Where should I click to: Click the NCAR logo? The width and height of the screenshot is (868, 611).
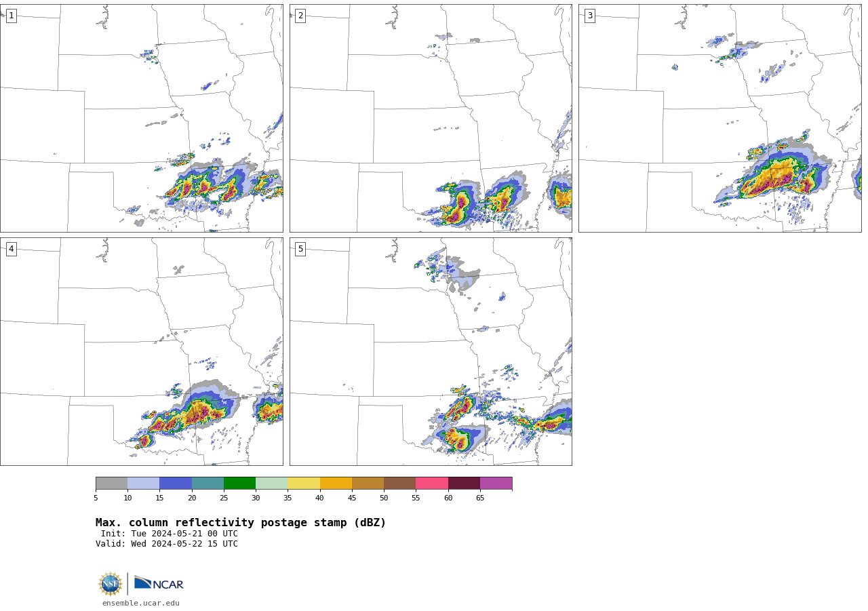[x=159, y=583]
